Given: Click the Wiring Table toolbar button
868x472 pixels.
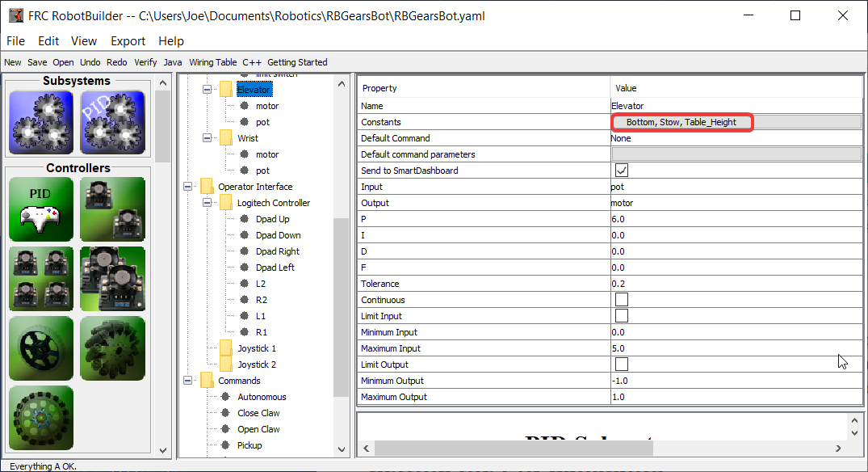Looking at the screenshot, I should tap(213, 62).
